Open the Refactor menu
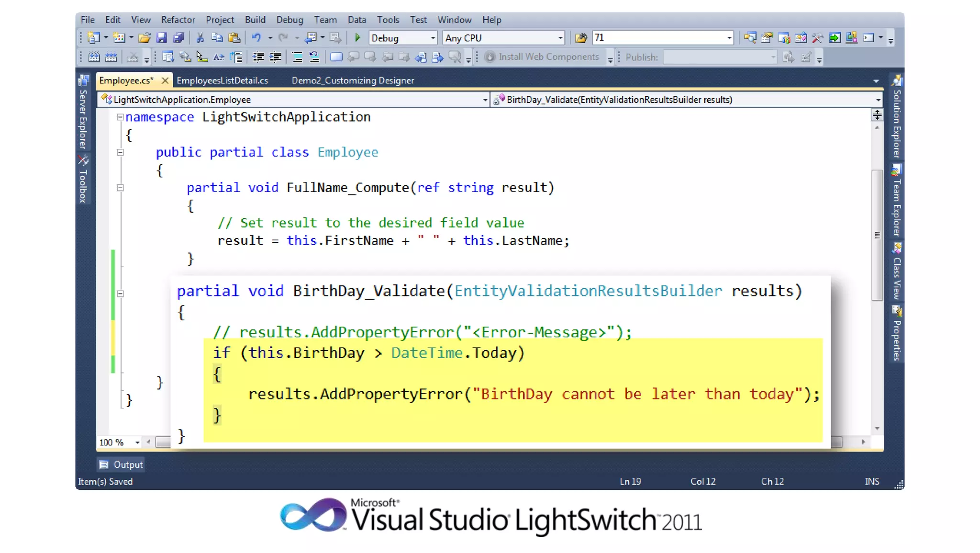Screen dimensions: 980x553 click(x=178, y=20)
